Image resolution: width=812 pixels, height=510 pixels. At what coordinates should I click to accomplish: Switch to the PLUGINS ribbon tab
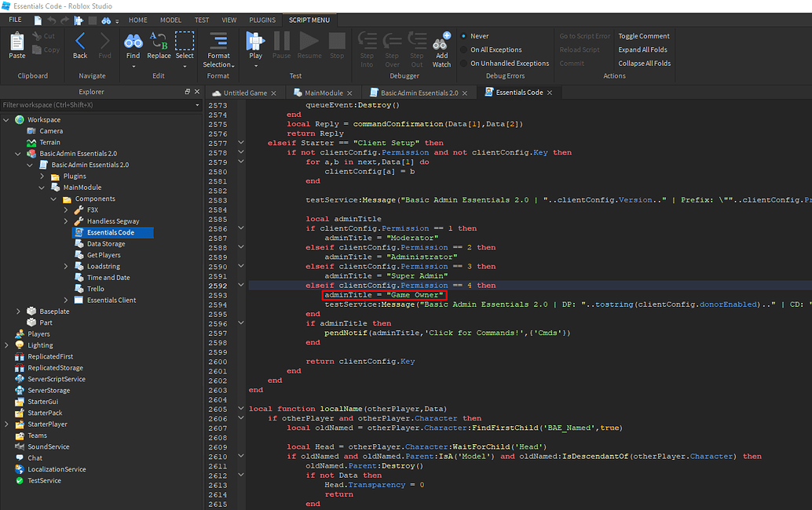[262, 20]
